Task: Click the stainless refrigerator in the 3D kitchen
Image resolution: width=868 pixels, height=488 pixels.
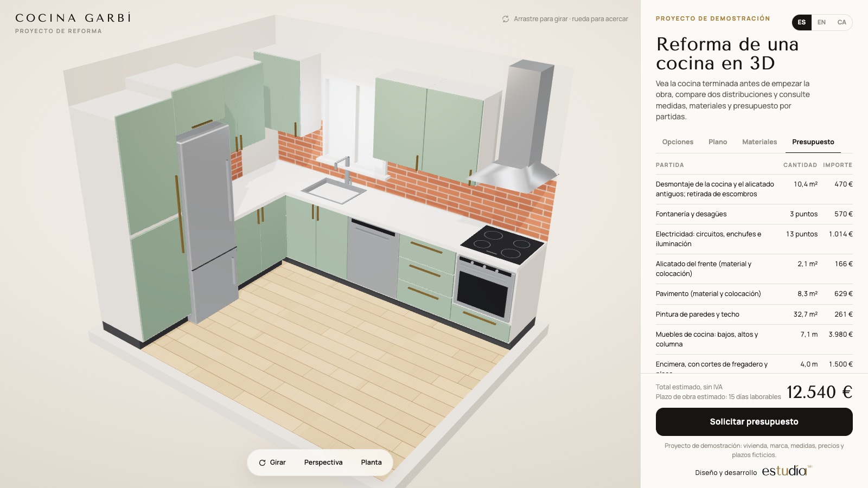Action: pyautogui.click(x=207, y=222)
